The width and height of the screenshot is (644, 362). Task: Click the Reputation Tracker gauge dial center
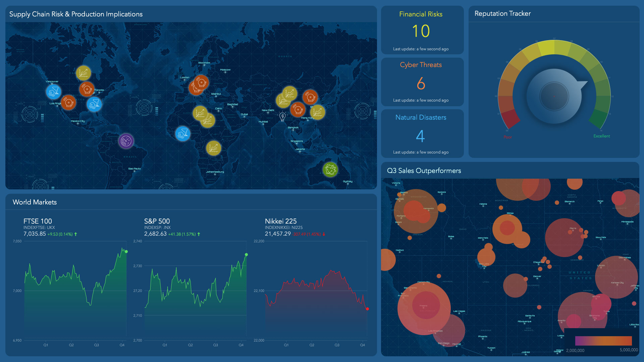(x=554, y=97)
